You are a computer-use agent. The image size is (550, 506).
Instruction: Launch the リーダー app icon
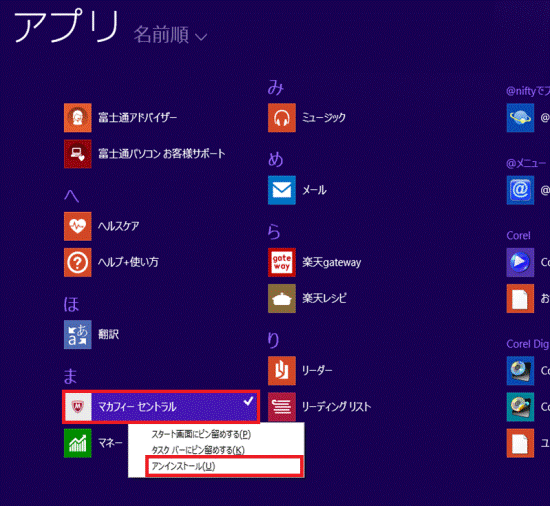(282, 371)
